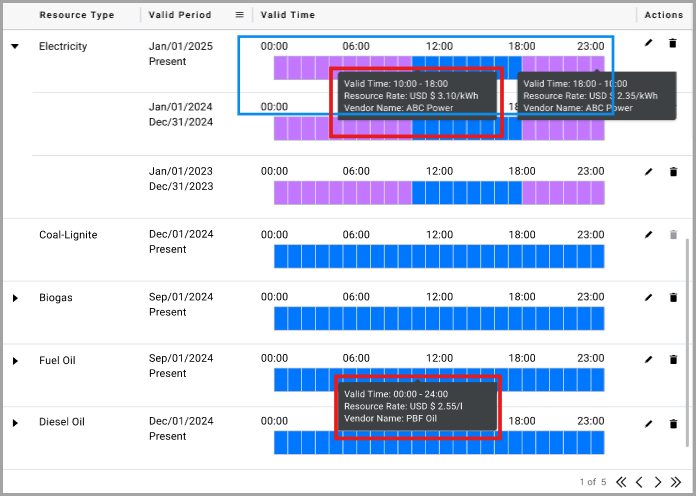Jump to the last page
696x496 pixels.
(676, 482)
